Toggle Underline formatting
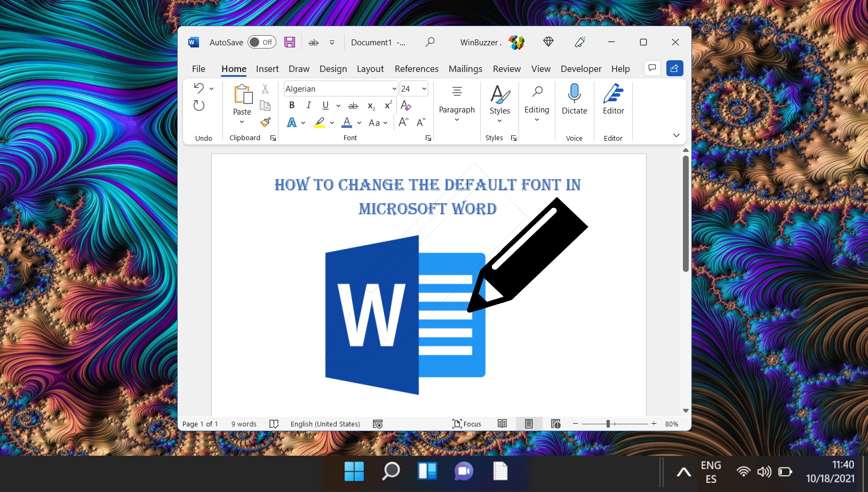 325,106
